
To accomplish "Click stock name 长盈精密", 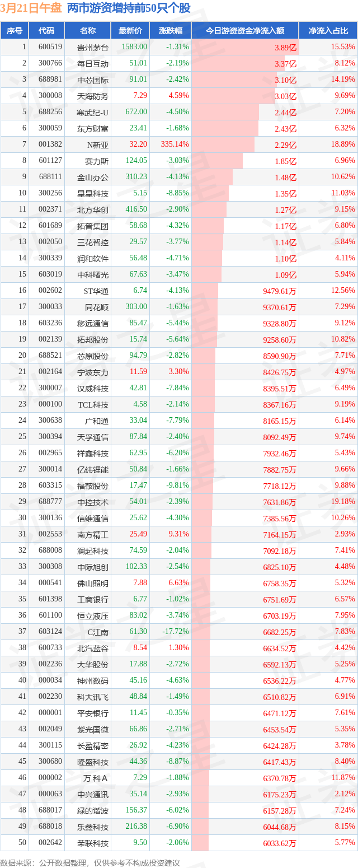I will [93, 746].
